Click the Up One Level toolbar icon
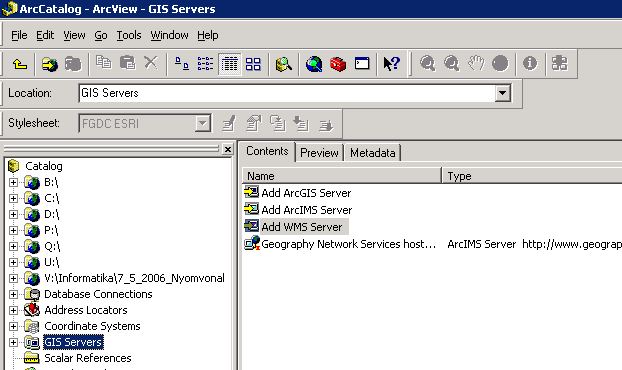 20,63
